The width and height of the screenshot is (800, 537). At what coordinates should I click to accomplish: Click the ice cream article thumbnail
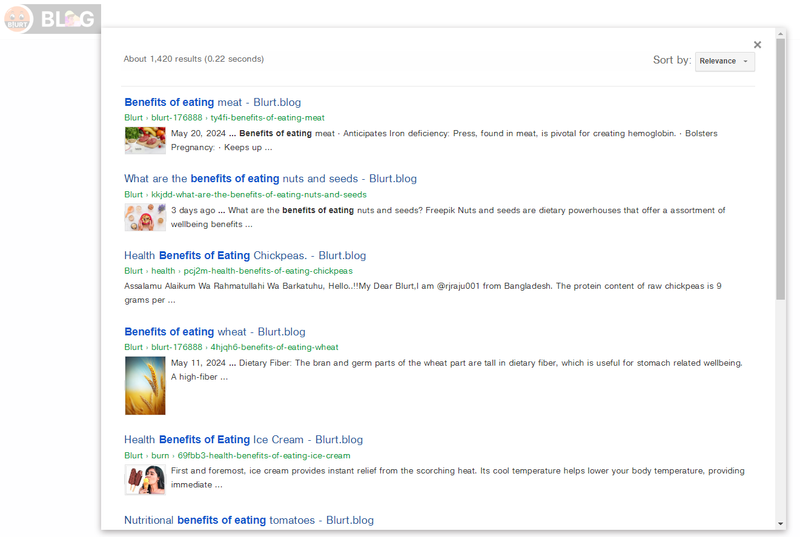tap(145, 479)
